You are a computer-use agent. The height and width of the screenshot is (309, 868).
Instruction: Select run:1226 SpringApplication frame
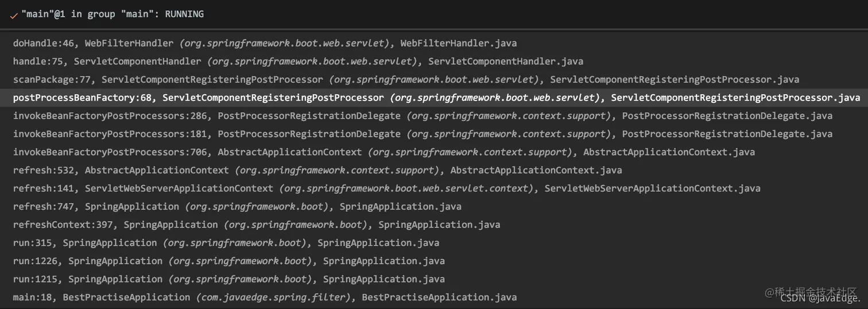(434, 261)
